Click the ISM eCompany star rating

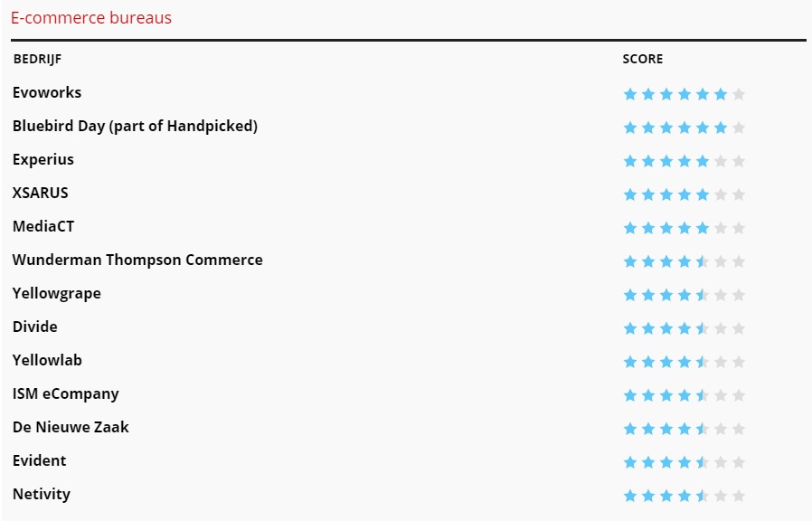point(685,395)
